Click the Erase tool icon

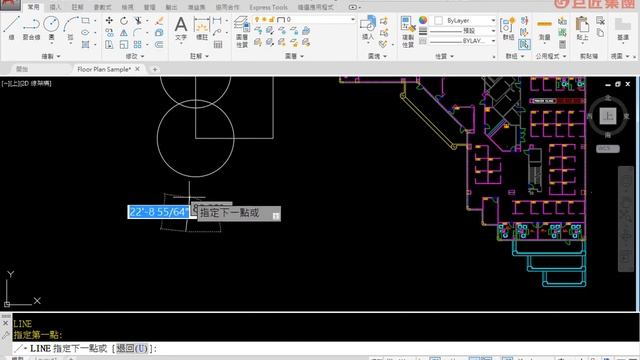[x=159, y=20]
